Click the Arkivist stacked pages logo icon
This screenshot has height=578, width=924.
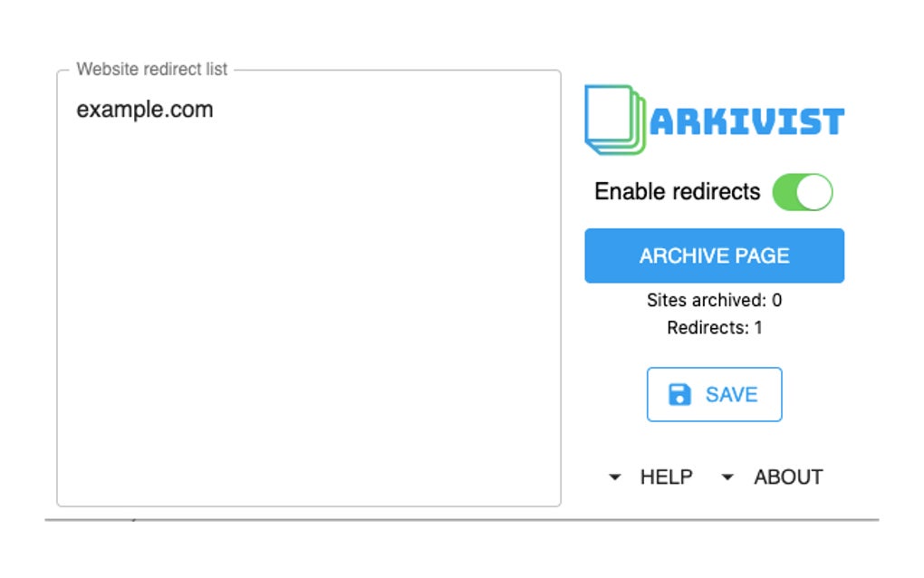(x=614, y=120)
